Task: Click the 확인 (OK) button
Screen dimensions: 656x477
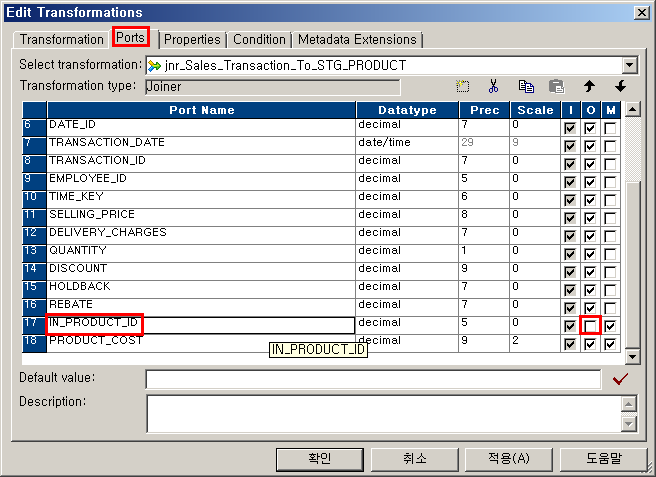Action: click(x=320, y=459)
